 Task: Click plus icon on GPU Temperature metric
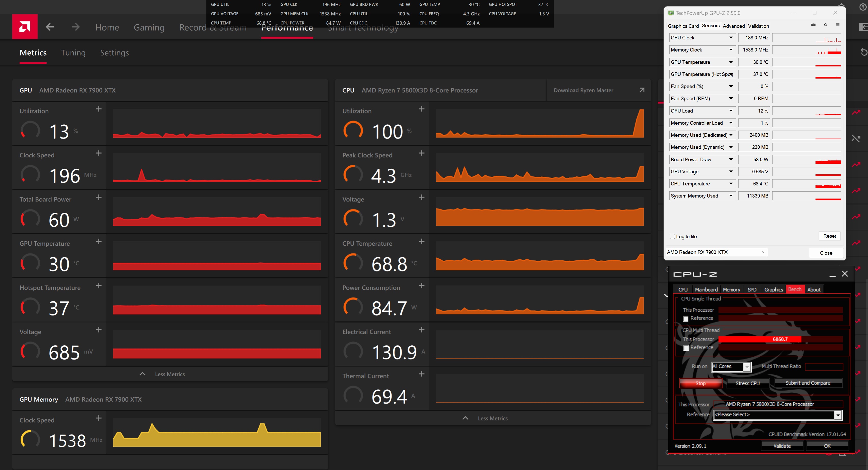pyautogui.click(x=99, y=241)
